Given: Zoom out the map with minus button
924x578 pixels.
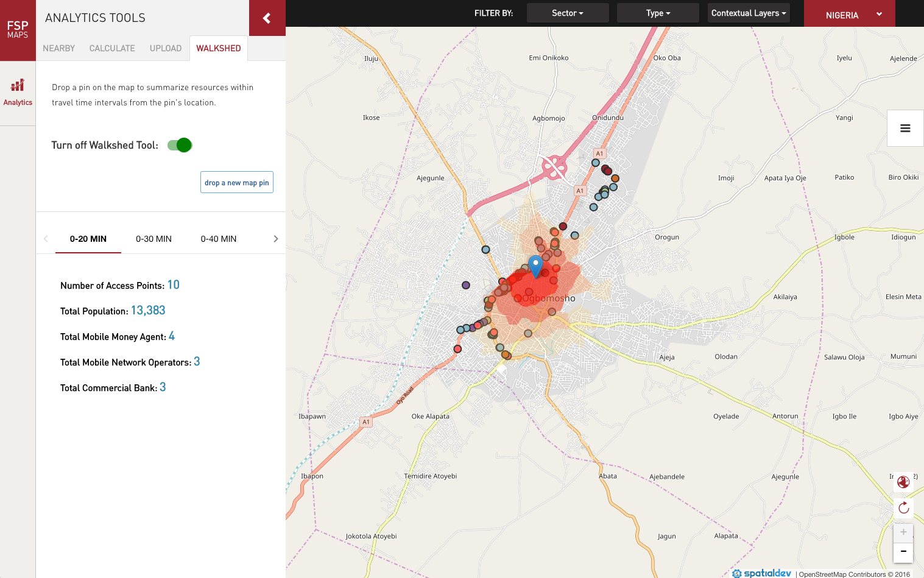Looking at the screenshot, I should click(903, 552).
